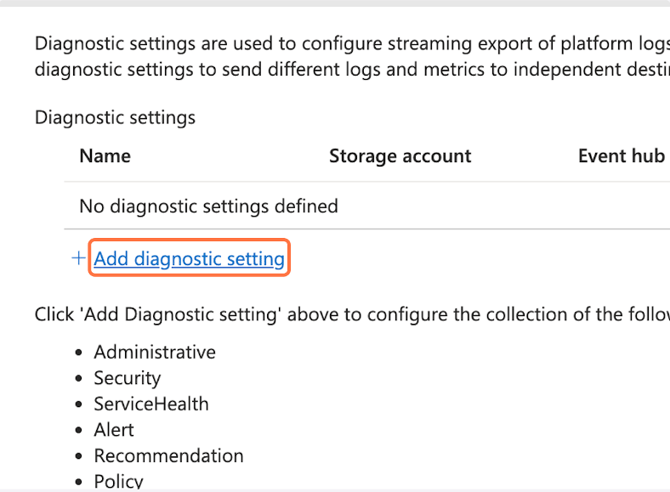Viewport: 670px width, 492px height.
Task: Click the bullet point beside Recommendation
Action: pyautogui.click(x=80, y=457)
